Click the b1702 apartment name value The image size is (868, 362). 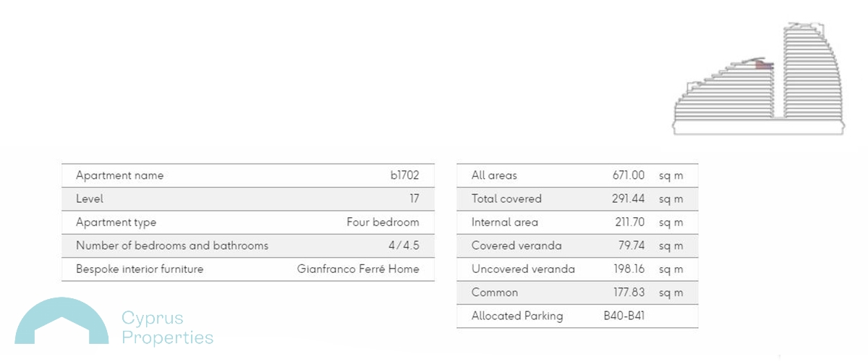click(404, 176)
